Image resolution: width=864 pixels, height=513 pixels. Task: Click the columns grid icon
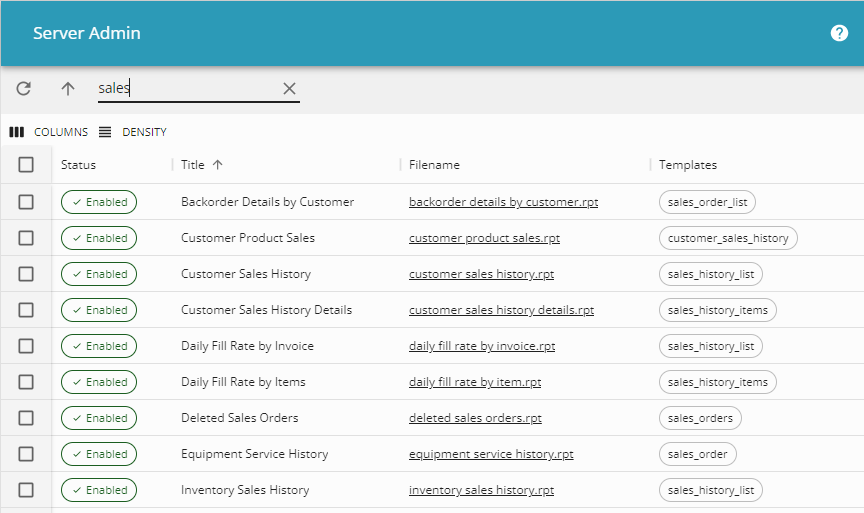pos(17,132)
